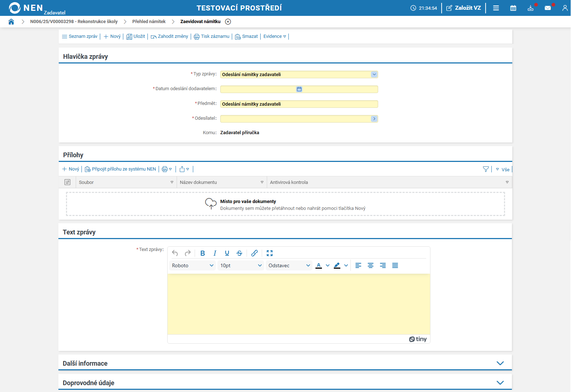Screen dimensions: 571x392
Task: Expand the Další informace section
Action: pyautogui.click(x=500, y=363)
